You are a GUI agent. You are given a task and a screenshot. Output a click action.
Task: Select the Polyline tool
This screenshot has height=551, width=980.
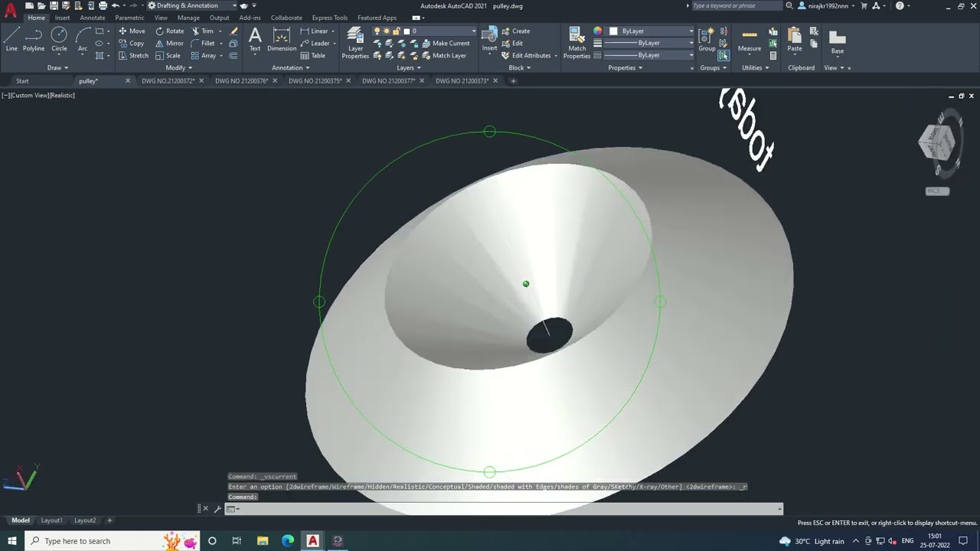(x=34, y=38)
